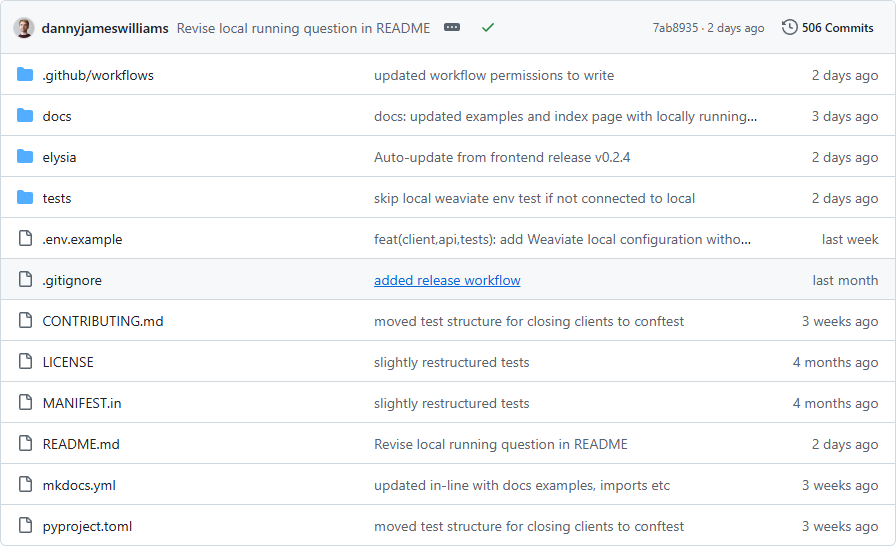Click the LICENSE file icon
This screenshot has height=546, width=896.
(x=25, y=362)
